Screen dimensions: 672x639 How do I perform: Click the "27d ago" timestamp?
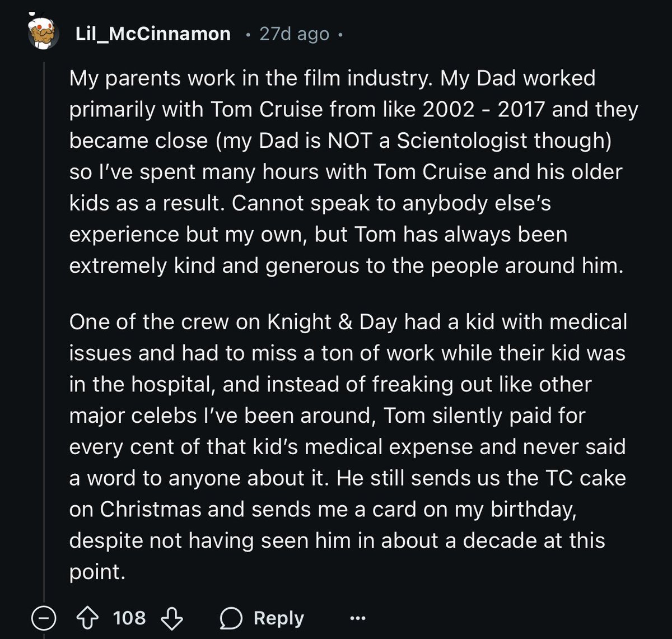[295, 34]
